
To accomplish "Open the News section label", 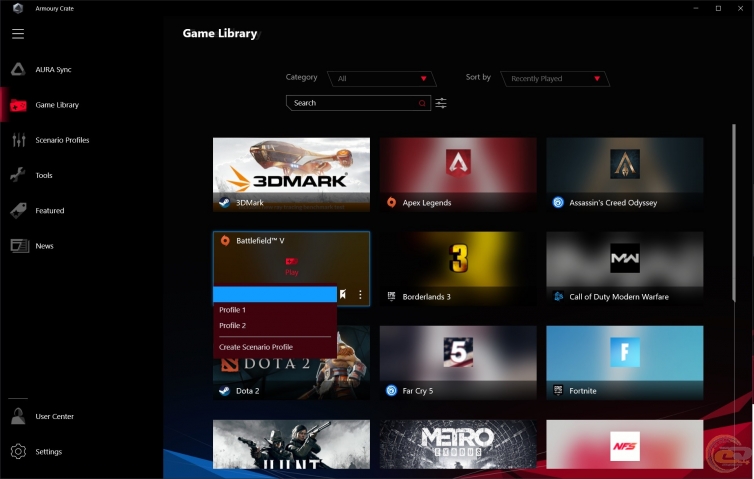I will (x=44, y=246).
